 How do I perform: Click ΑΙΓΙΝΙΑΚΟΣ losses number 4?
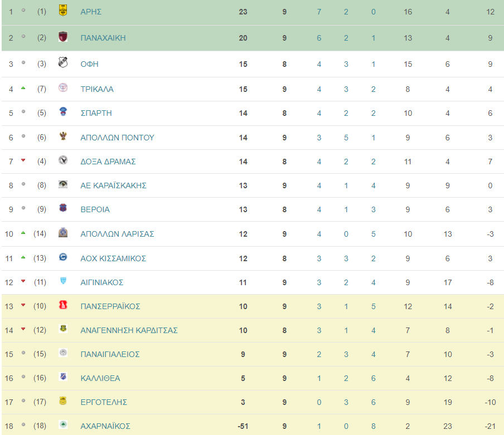(x=373, y=282)
